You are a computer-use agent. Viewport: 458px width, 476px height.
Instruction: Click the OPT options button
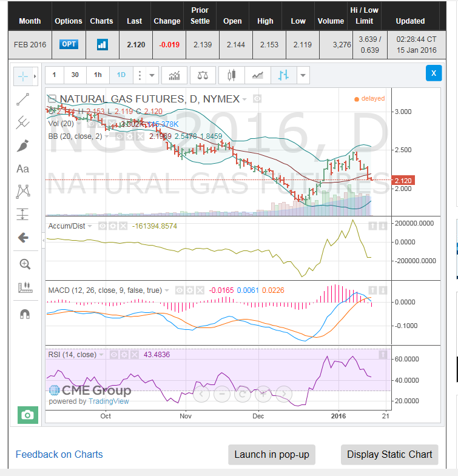point(68,44)
